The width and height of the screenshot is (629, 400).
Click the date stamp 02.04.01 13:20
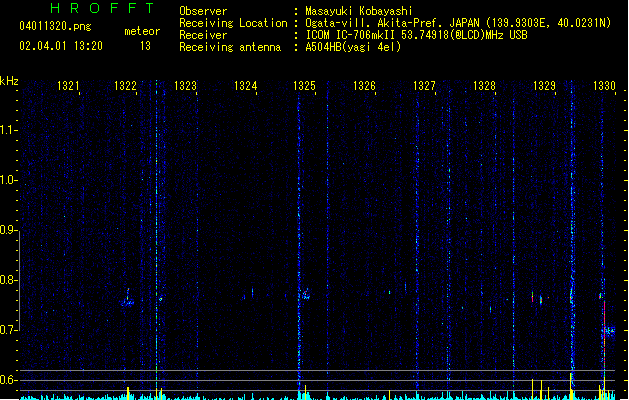click(x=61, y=46)
